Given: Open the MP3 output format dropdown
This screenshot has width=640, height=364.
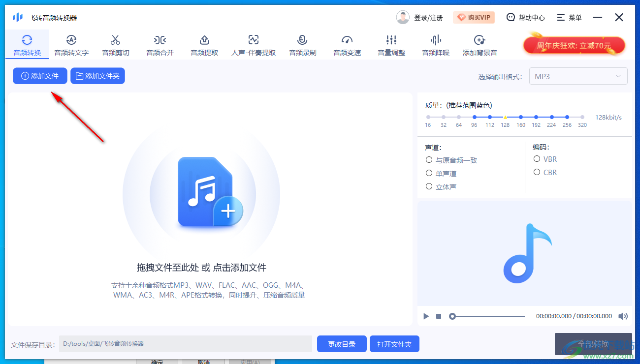Looking at the screenshot, I should point(578,76).
